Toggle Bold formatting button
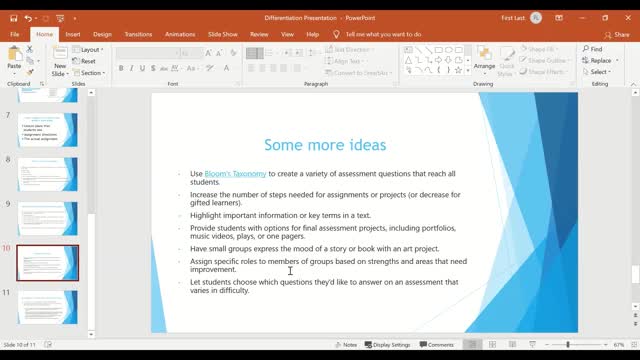This screenshot has width=640, height=360. (121, 68)
